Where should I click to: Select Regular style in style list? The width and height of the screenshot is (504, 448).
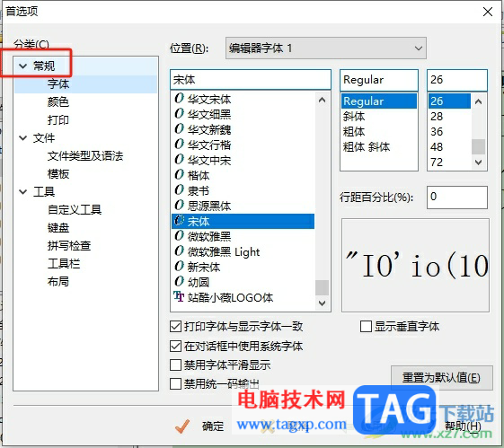379,101
